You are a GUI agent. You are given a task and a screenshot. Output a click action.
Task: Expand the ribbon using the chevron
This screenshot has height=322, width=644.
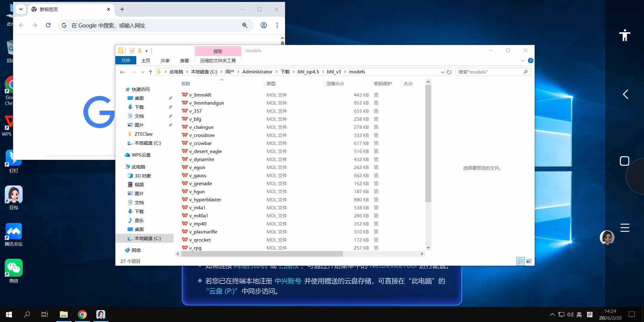pos(523,61)
